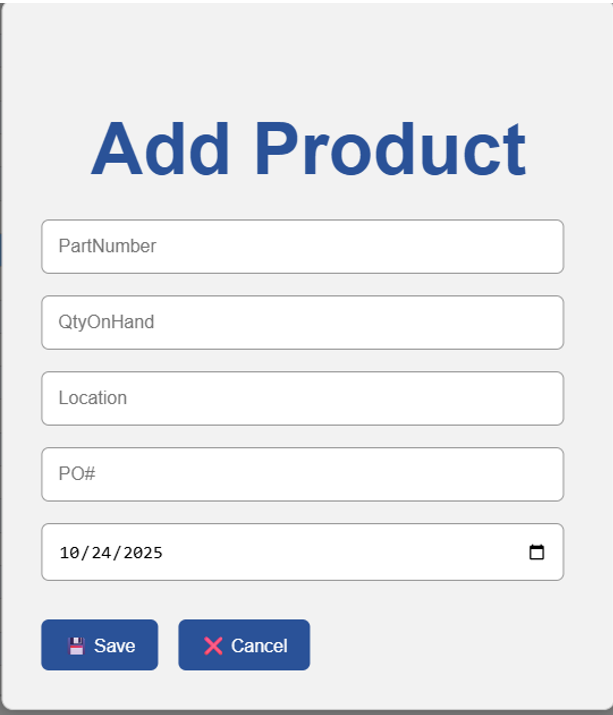This screenshot has width=613, height=715.
Task: Open the calendar date picker icon
Action: [x=537, y=552]
